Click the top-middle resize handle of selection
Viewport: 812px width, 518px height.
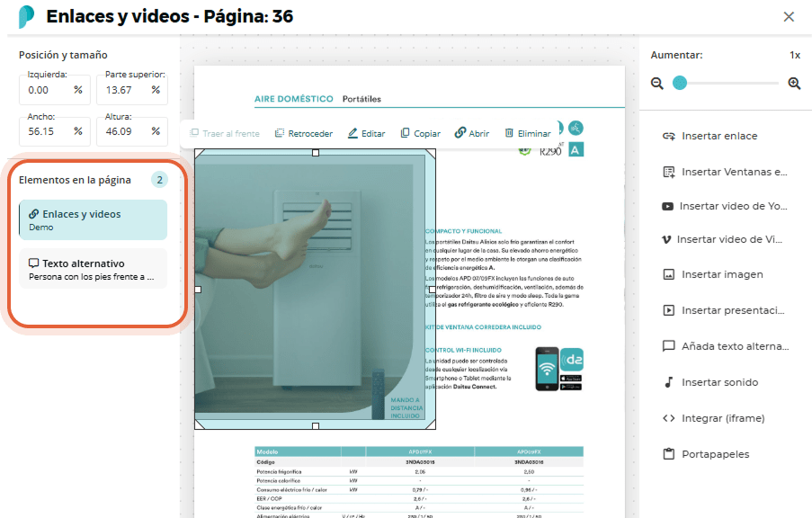316,153
